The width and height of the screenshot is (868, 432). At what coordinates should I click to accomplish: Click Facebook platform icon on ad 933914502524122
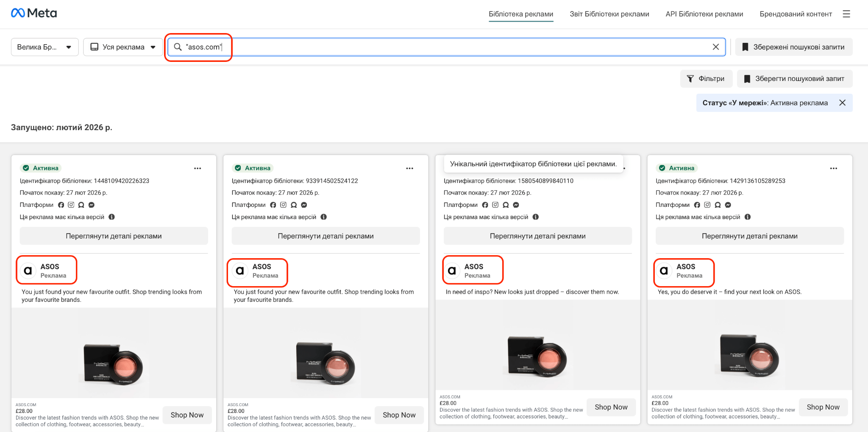(x=273, y=205)
